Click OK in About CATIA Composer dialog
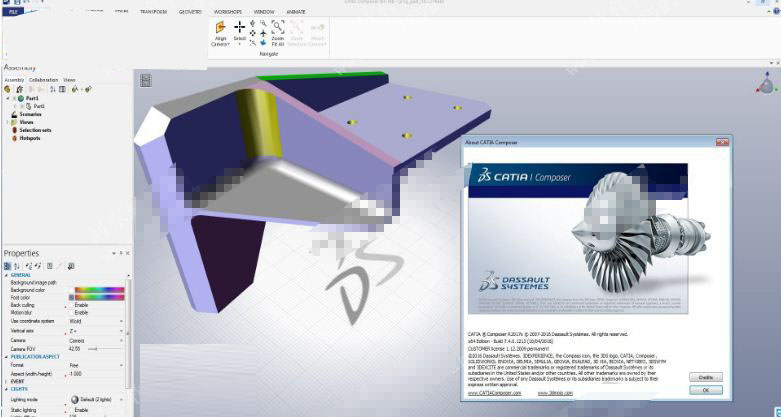The image size is (781, 417). tap(706, 390)
